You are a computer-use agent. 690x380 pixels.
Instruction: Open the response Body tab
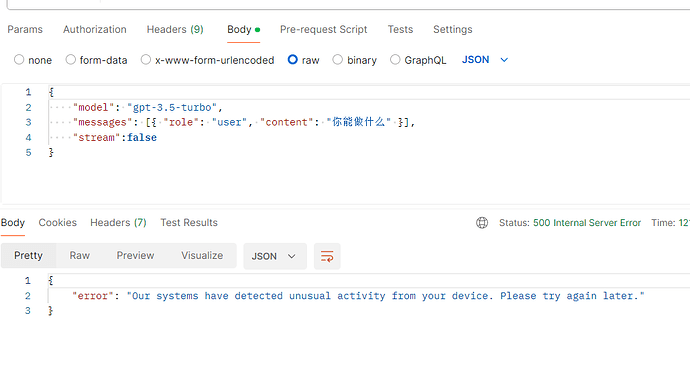(13, 223)
